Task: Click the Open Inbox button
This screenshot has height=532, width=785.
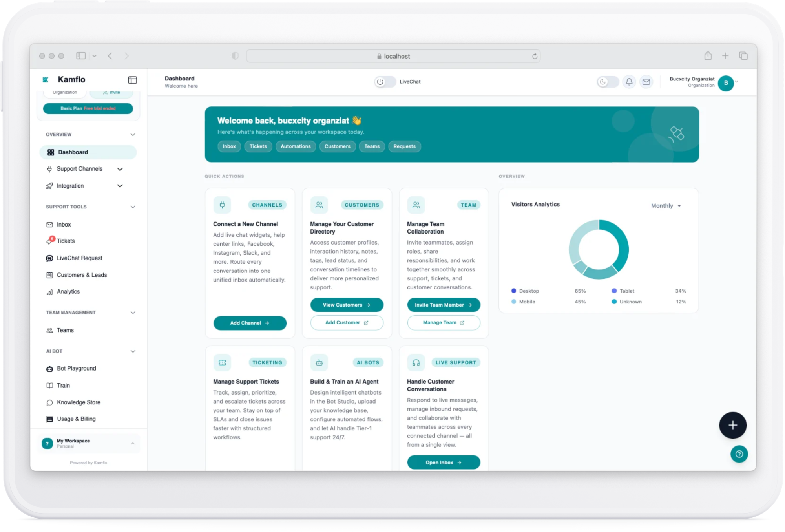Action: pyautogui.click(x=444, y=463)
